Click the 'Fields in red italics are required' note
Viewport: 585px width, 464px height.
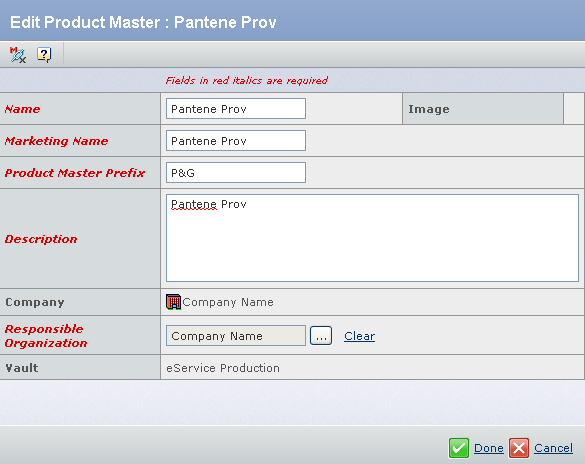[247, 81]
